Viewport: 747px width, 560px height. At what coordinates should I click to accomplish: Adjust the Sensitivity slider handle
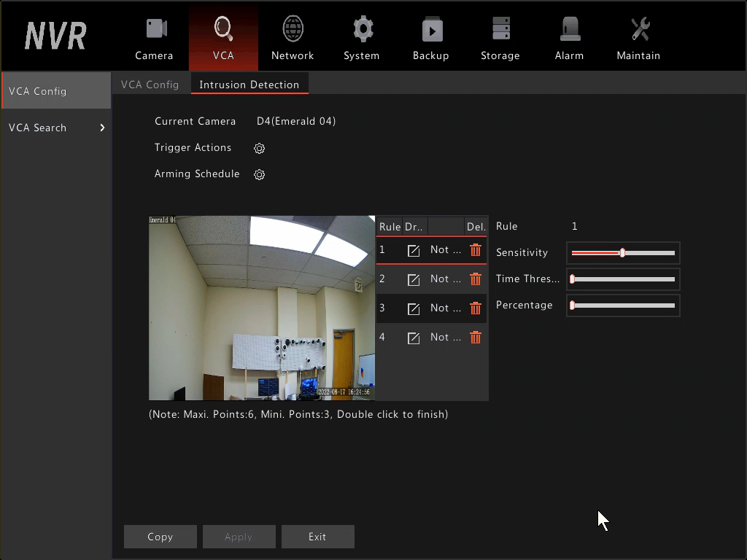click(622, 253)
